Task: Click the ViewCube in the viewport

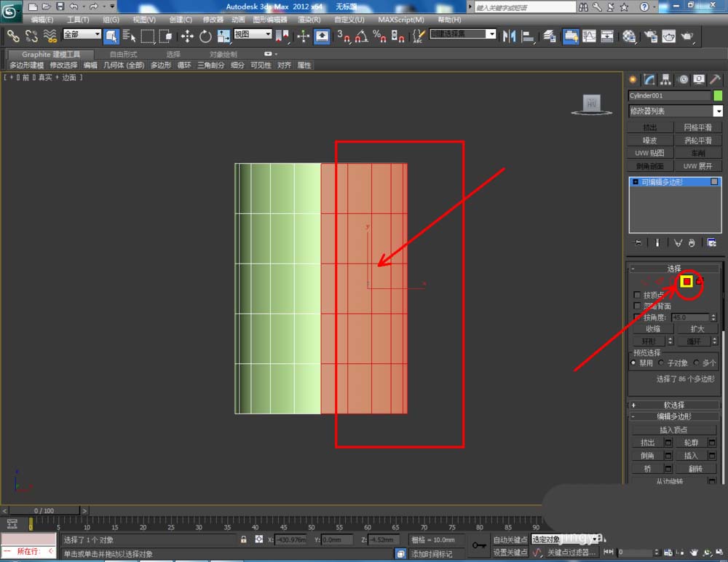Action: click(x=591, y=103)
